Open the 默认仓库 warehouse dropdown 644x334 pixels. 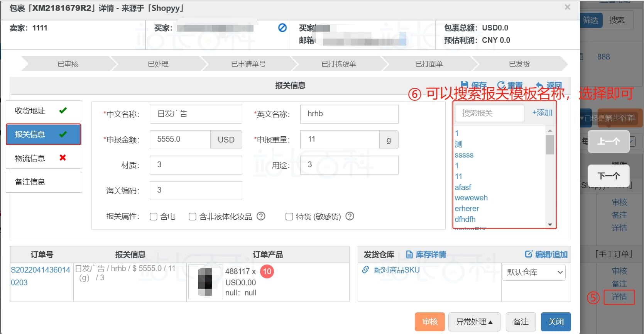(x=533, y=272)
